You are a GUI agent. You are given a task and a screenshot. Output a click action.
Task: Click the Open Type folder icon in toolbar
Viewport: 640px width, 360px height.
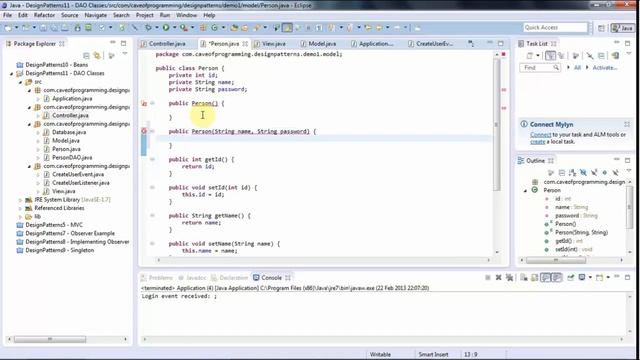234,27
